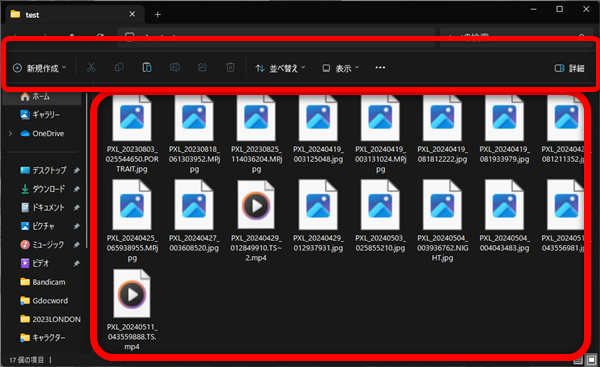The width and height of the screenshot is (600, 367).
Task: Open the 表示 (View) dropdown
Action: (x=341, y=68)
